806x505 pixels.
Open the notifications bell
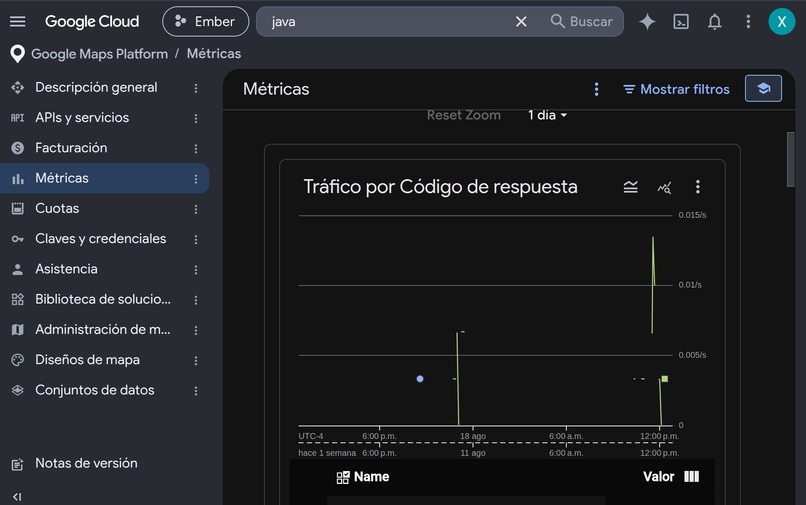click(715, 22)
